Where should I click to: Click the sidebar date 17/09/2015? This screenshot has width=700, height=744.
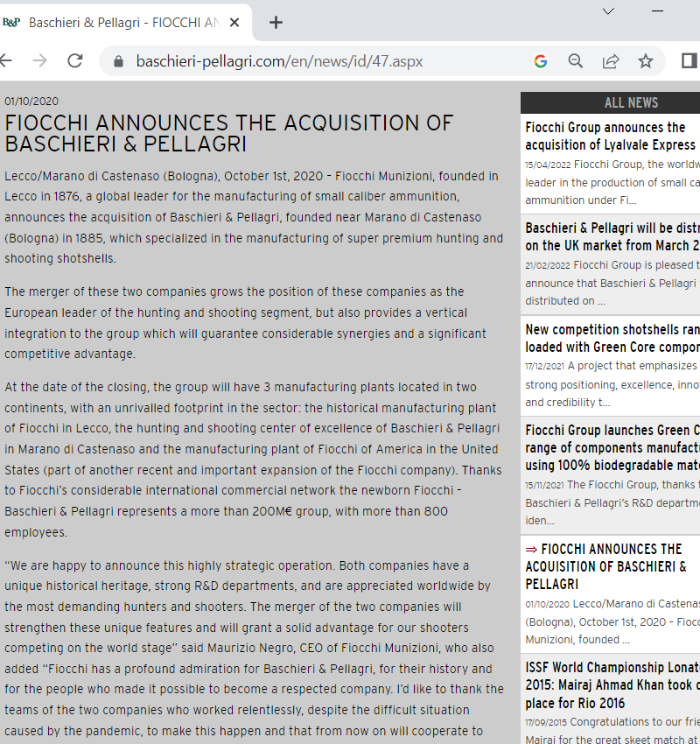coord(546,723)
